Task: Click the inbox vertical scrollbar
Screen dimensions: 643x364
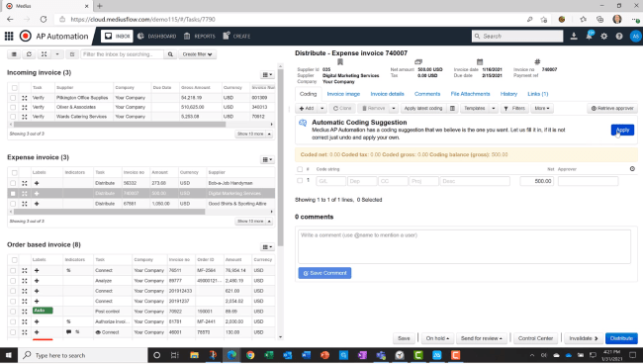Action: coord(281,157)
